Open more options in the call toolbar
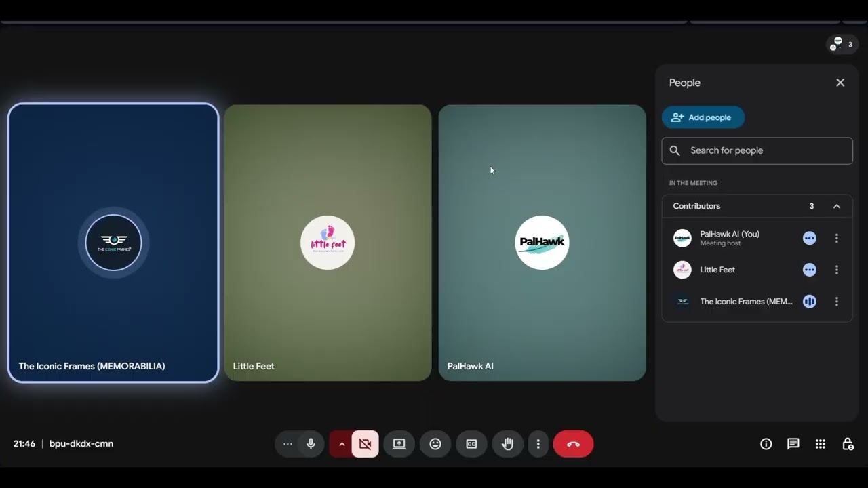868x488 pixels. 538,444
